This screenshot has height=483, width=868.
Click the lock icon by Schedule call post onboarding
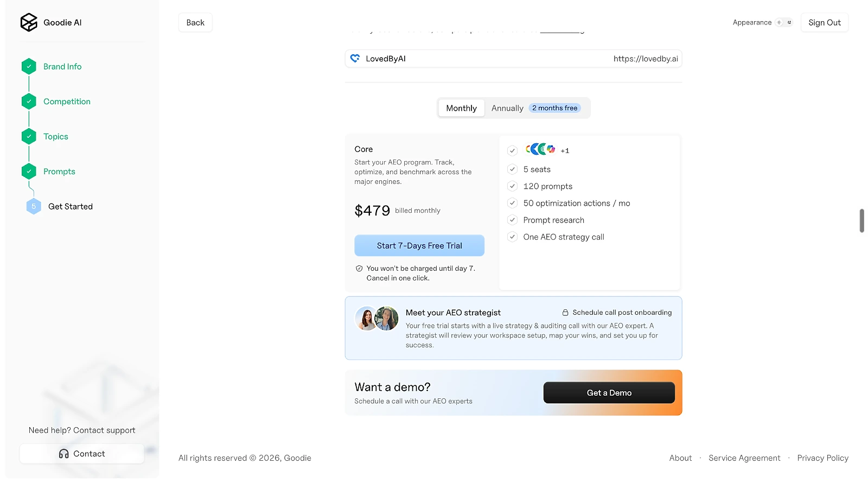click(565, 313)
